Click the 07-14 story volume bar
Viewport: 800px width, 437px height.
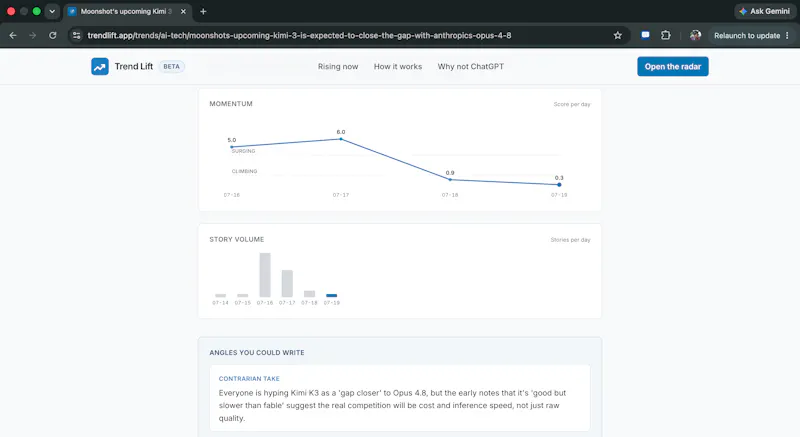(220, 295)
